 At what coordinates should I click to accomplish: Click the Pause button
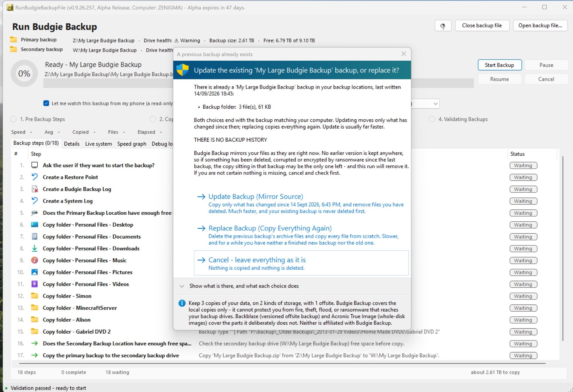pyautogui.click(x=546, y=65)
